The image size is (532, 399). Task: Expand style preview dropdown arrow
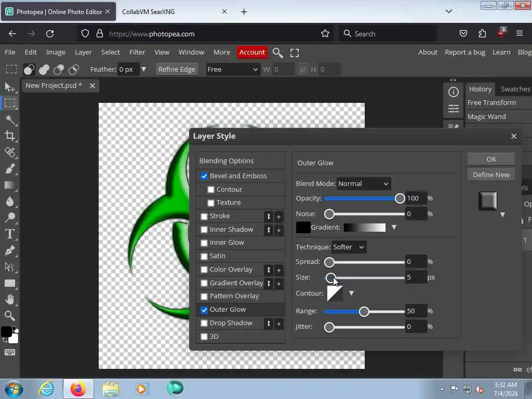click(x=502, y=215)
